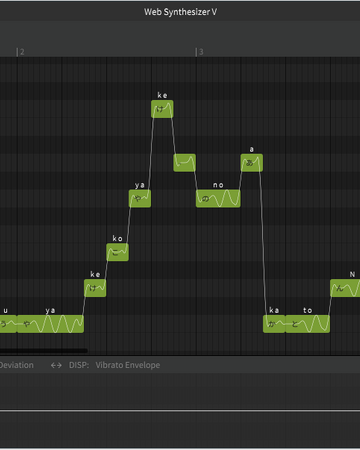Select the short 'ya' note below 'ke'
This screenshot has height=450, width=360.
(x=140, y=198)
